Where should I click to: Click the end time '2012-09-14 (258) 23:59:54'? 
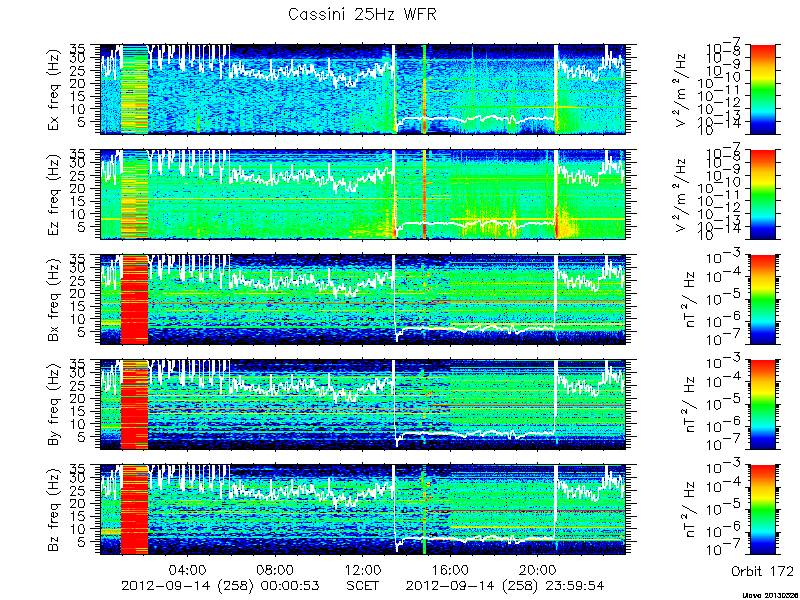[505, 586]
